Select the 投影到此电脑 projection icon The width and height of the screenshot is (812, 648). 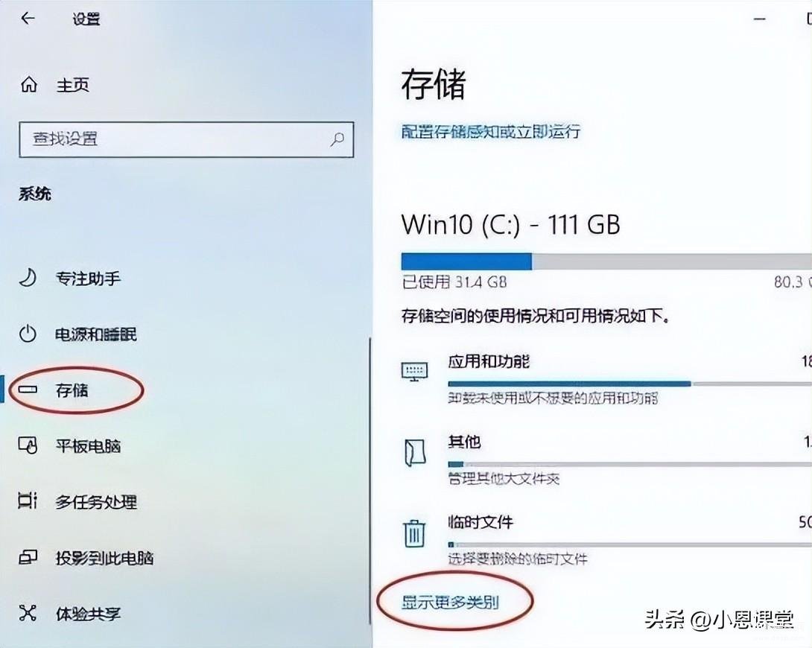click(x=28, y=557)
